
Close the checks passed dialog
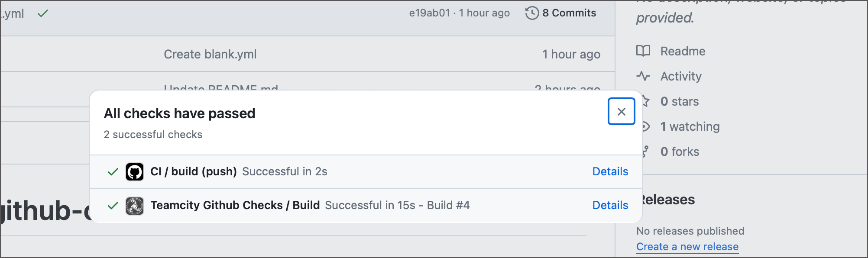(x=621, y=111)
